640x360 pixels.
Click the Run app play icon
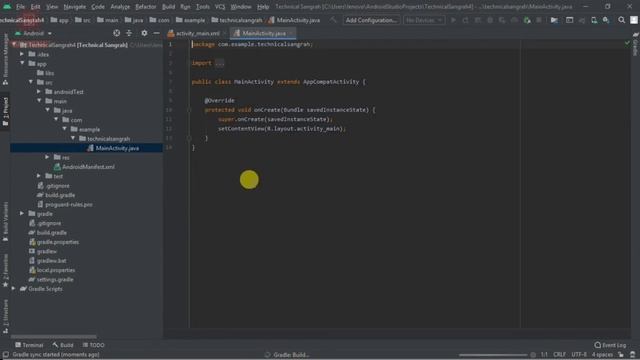(453, 20)
